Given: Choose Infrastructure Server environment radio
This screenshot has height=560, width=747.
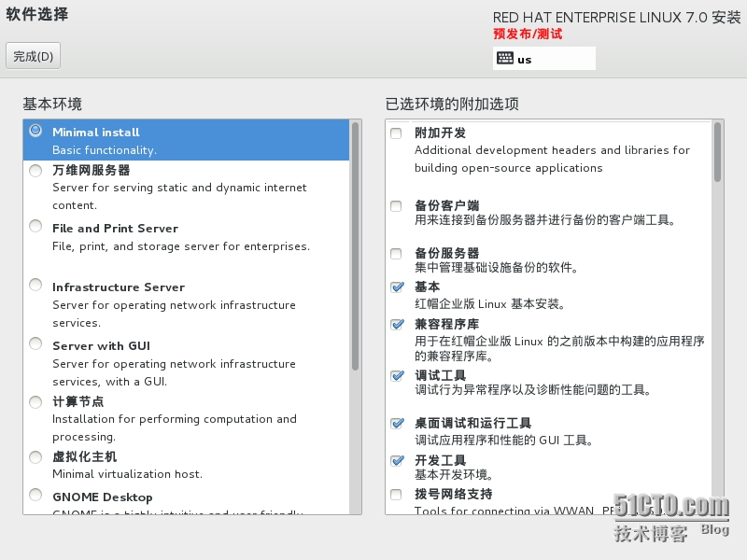Looking at the screenshot, I should 35,285.
